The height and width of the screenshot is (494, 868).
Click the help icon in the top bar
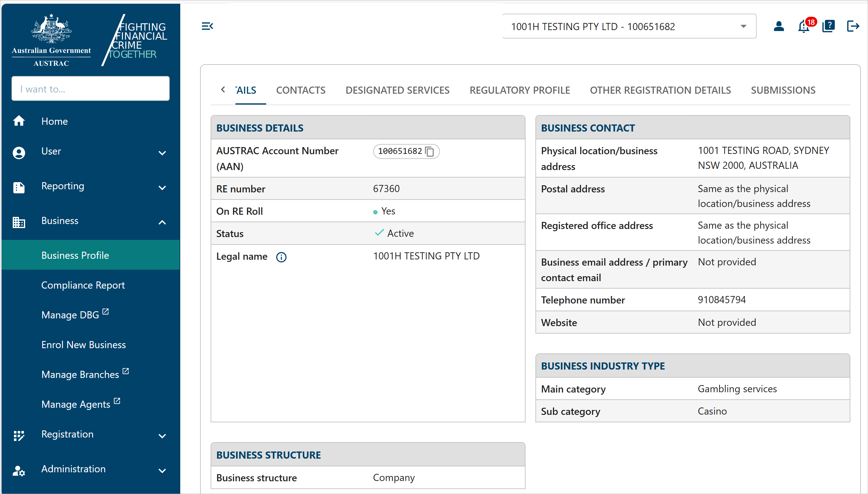point(828,26)
